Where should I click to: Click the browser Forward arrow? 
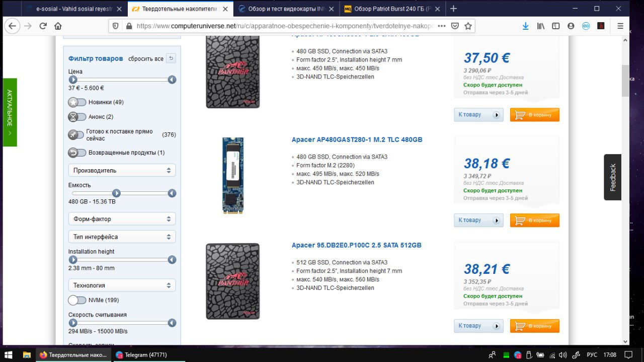click(28, 26)
